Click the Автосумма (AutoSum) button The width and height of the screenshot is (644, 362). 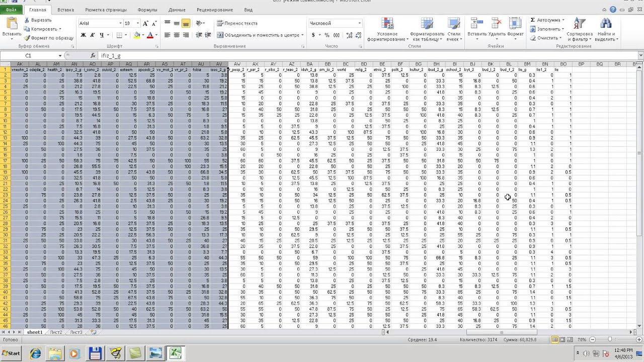[547, 20]
